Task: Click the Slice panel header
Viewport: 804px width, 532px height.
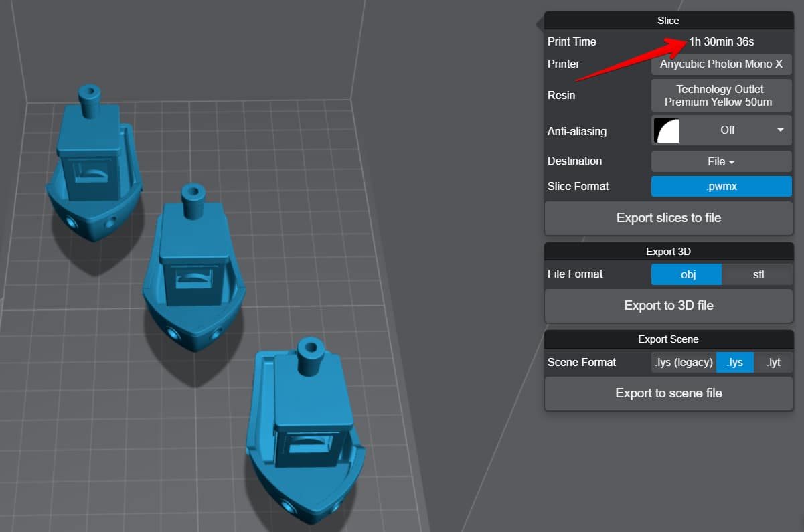Action: click(x=668, y=21)
